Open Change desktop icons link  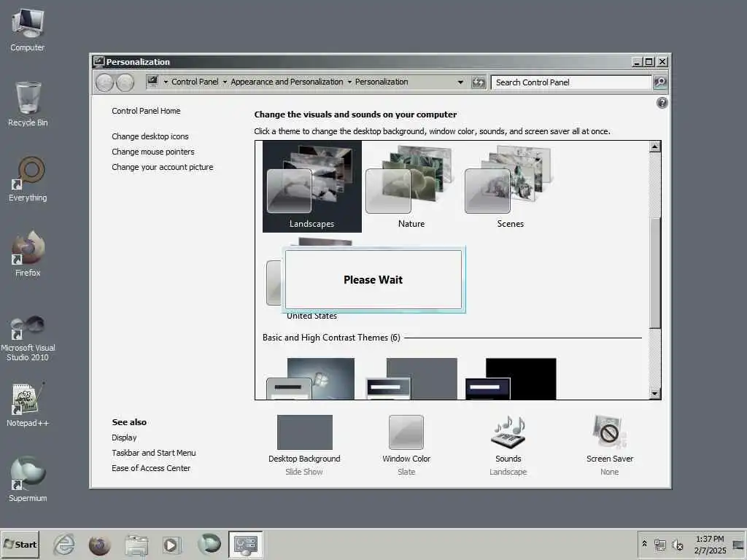(x=150, y=136)
